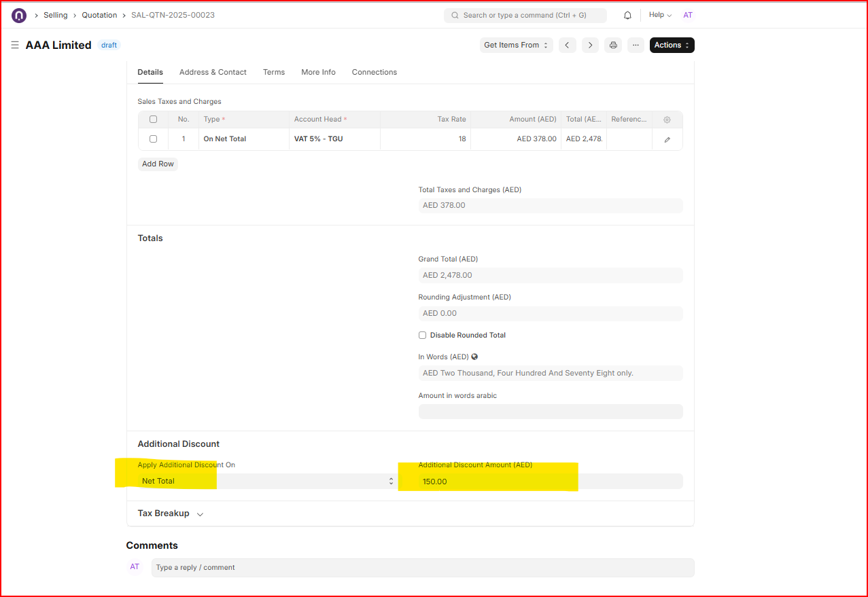
Task: Select the checkbox for tax row 1
Action: coord(153,139)
